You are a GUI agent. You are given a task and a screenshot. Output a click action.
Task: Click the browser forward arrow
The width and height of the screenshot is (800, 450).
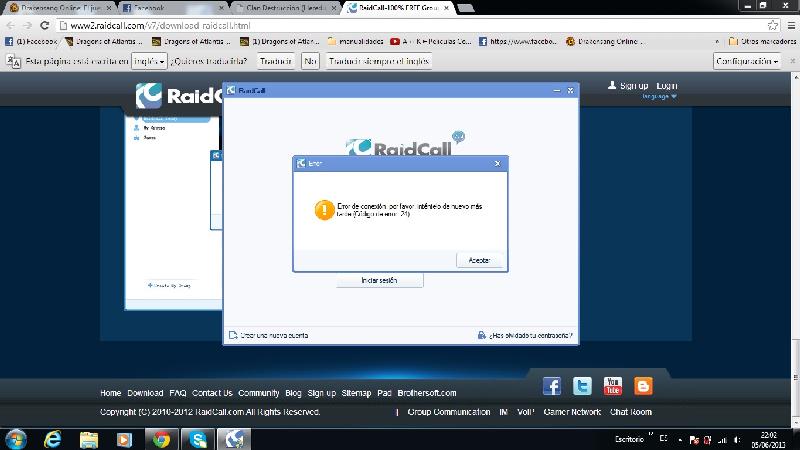(x=28, y=25)
